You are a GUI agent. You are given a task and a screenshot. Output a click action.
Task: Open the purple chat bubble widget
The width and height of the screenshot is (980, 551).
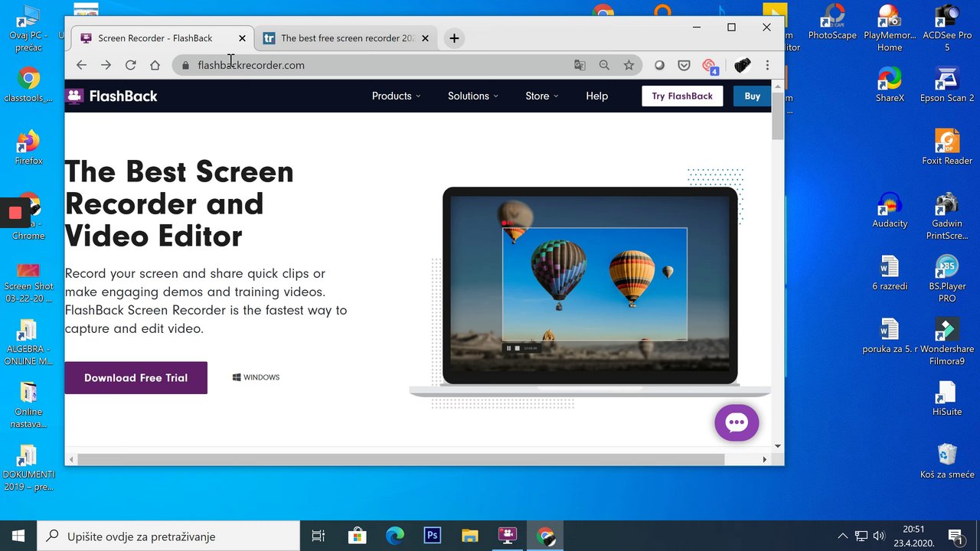click(x=737, y=422)
